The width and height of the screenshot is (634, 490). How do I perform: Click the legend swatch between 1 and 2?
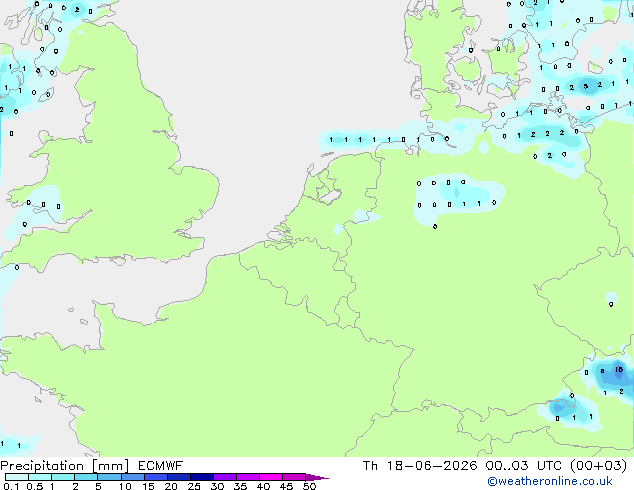(x=63, y=477)
